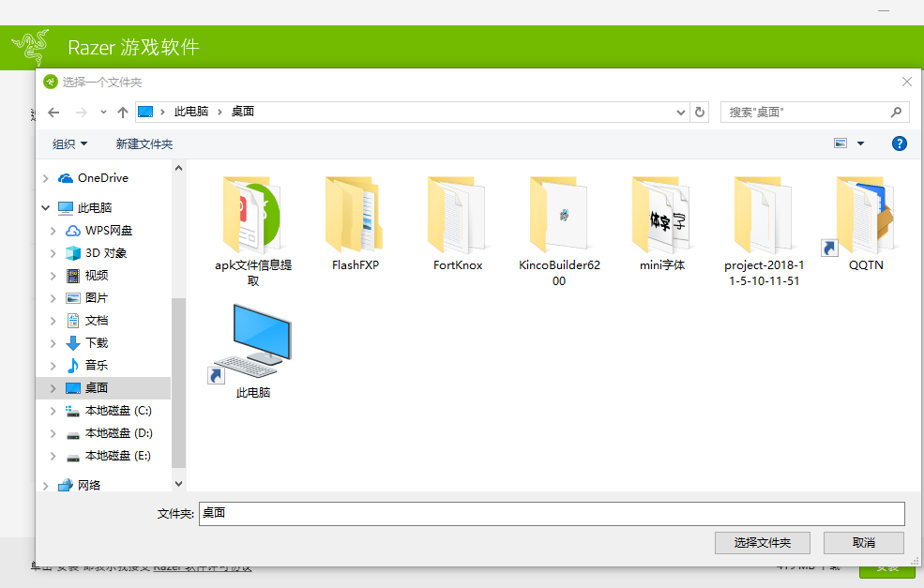Click the 文件夹 name input field
This screenshot has width=924, height=588.
[x=552, y=513]
